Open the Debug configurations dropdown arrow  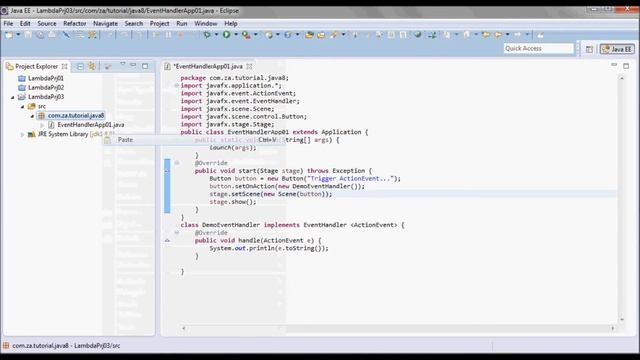point(216,35)
